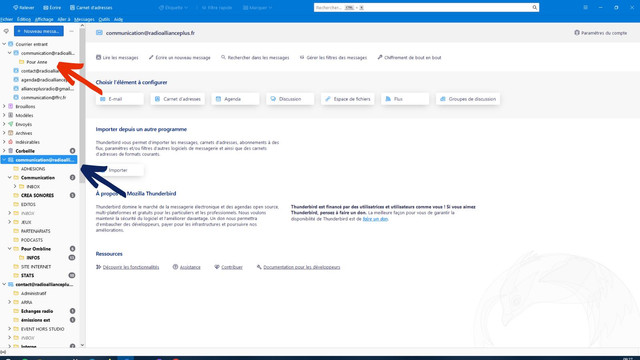Open the Aide menu

point(118,19)
